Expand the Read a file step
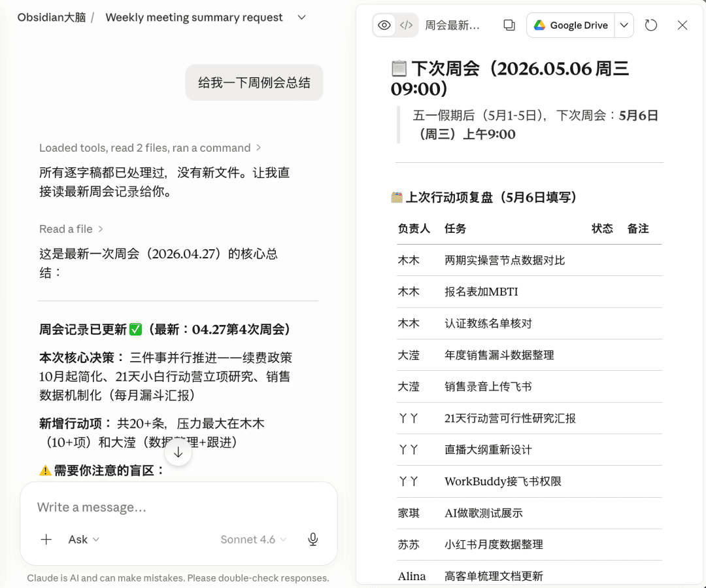Viewport: 706px width, 588px height. pos(71,229)
